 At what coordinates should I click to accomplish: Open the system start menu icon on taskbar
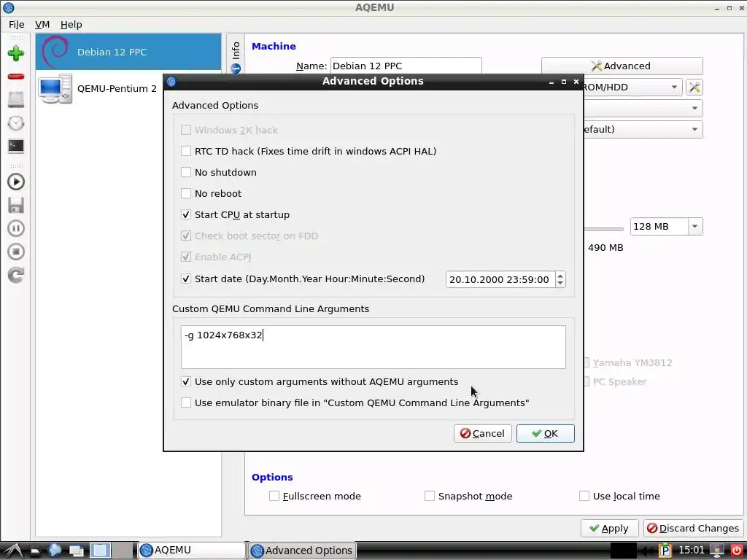13,551
